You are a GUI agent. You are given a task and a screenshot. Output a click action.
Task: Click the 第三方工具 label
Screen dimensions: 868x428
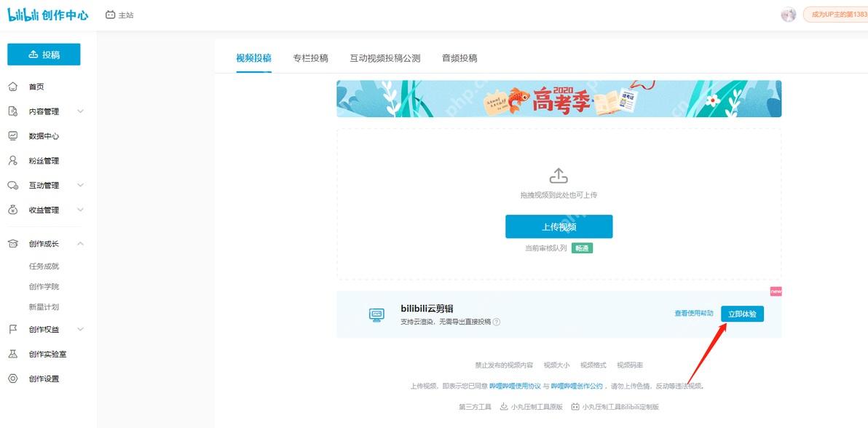coord(475,406)
